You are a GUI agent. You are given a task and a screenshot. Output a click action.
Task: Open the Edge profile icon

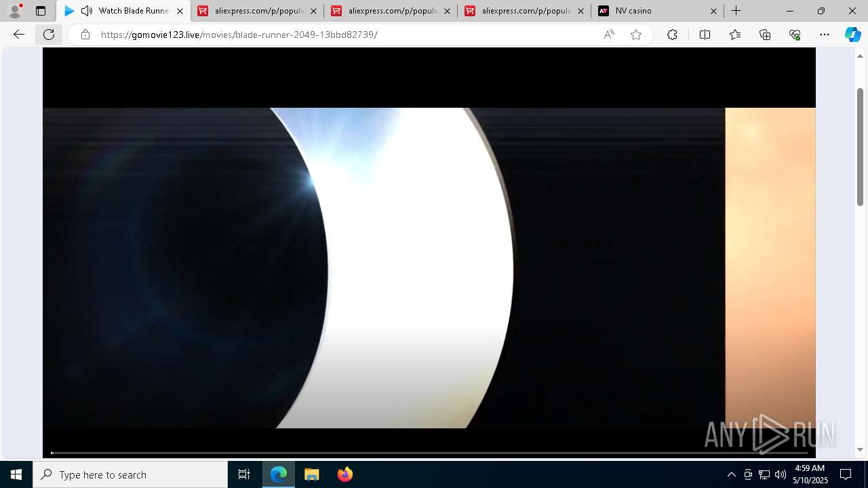[x=15, y=11]
